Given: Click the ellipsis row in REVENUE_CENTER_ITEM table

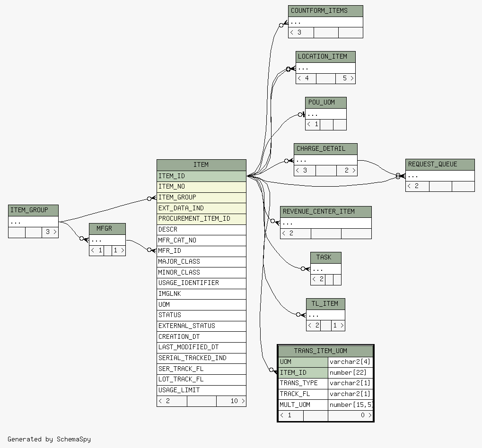Looking at the screenshot, I should (326, 223).
